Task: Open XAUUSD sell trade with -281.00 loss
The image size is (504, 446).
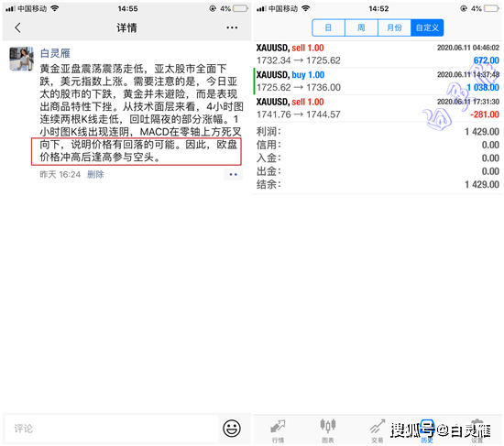Action: [x=378, y=108]
